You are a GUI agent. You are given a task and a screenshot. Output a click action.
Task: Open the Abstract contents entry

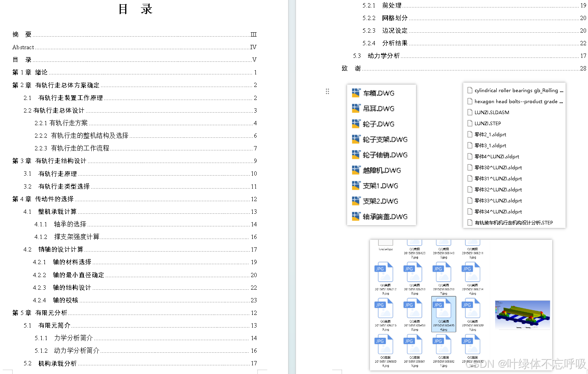[x=135, y=47]
